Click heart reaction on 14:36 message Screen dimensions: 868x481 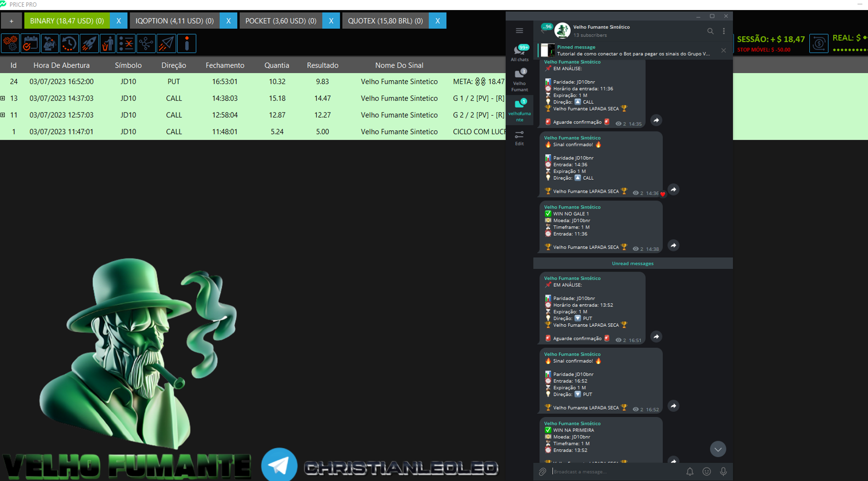[663, 194]
